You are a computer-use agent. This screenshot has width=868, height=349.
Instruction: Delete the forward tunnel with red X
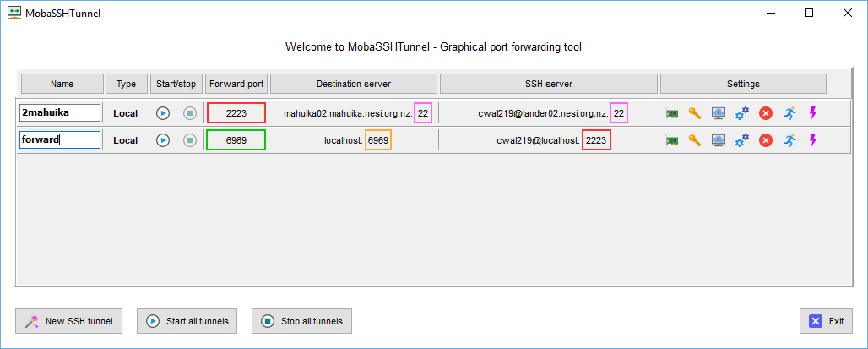point(766,140)
